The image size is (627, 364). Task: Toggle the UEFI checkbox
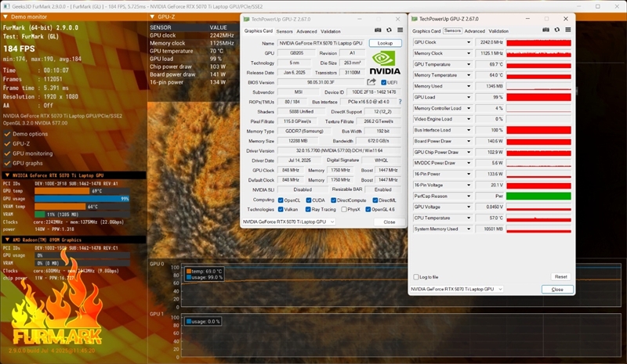383,82
